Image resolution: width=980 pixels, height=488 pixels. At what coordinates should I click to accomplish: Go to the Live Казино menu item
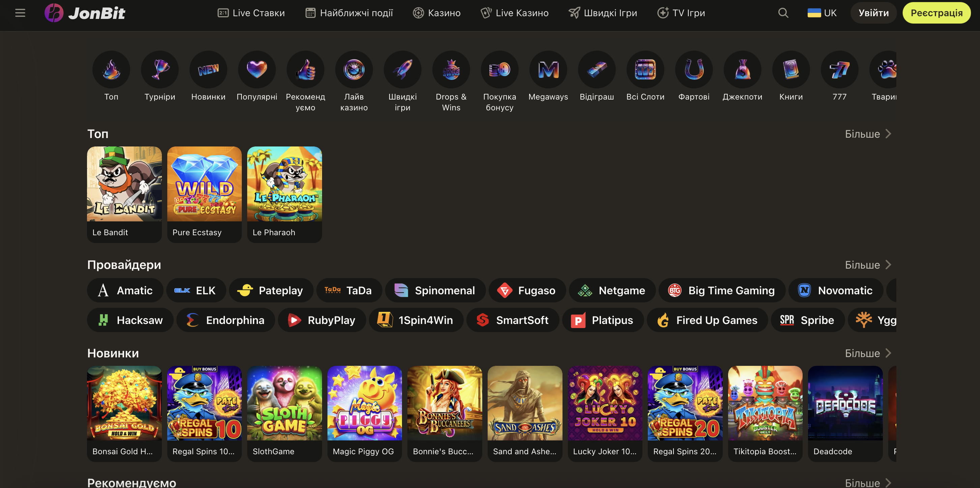coord(514,13)
